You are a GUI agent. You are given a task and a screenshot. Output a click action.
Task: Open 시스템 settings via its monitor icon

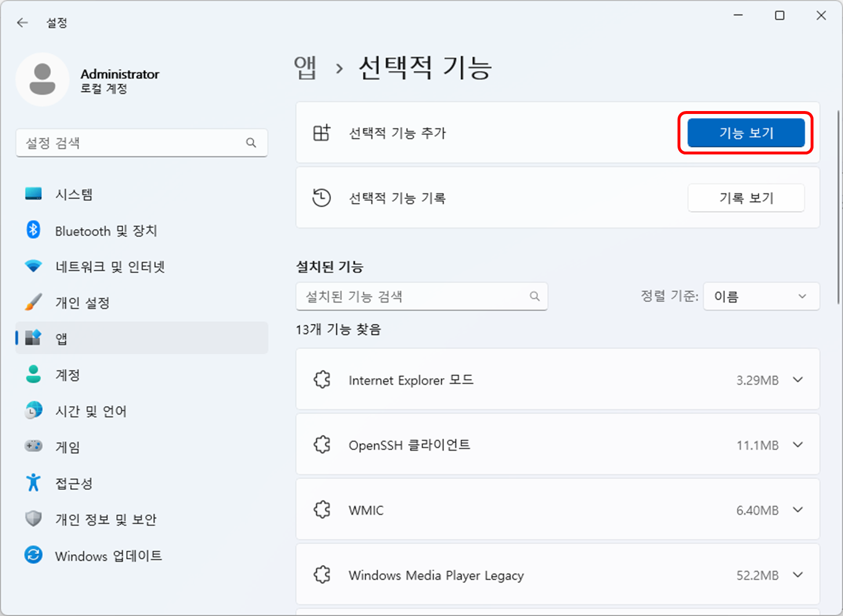pyautogui.click(x=34, y=194)
